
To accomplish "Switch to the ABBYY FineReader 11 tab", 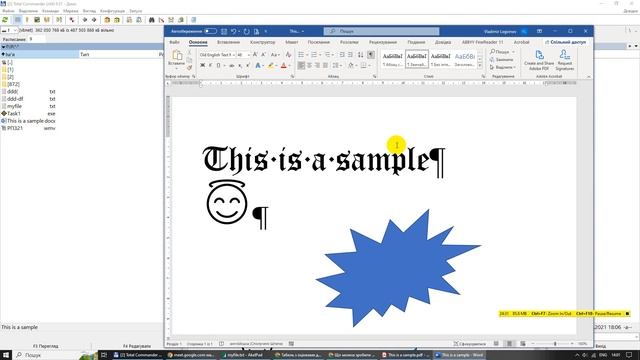I will (x=482, y=42).
